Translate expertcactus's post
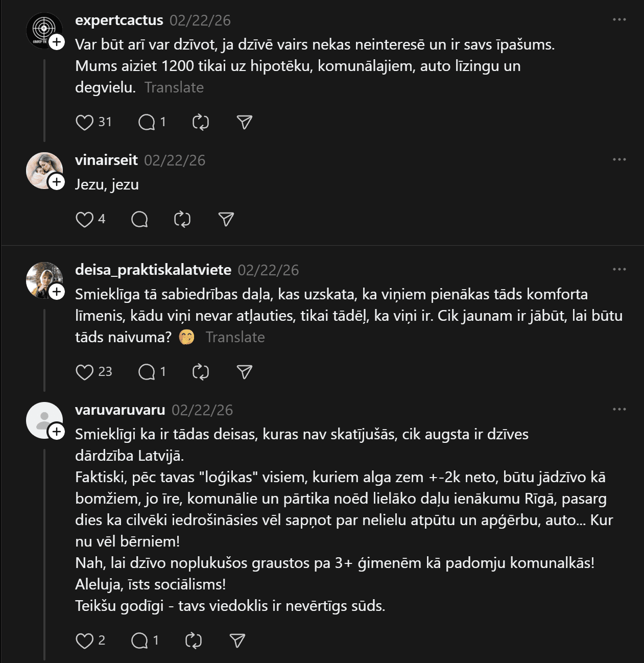Screen dimensions: 644x663 click(x=174, y=87)
